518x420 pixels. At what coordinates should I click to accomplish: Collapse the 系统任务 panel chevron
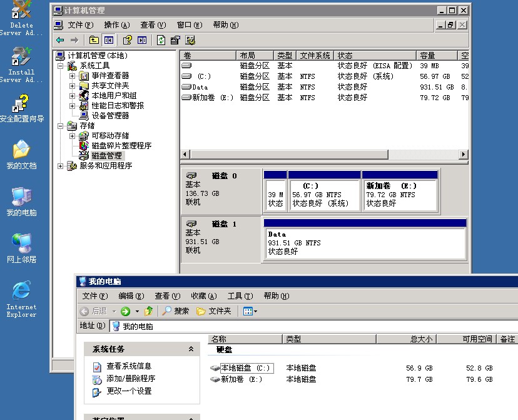tap(191, 349)
